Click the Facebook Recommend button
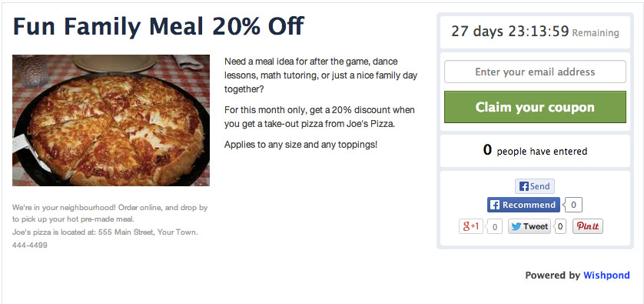Image resolution: width=644 pixels, height=304 pixels. (x=523, y=205)
